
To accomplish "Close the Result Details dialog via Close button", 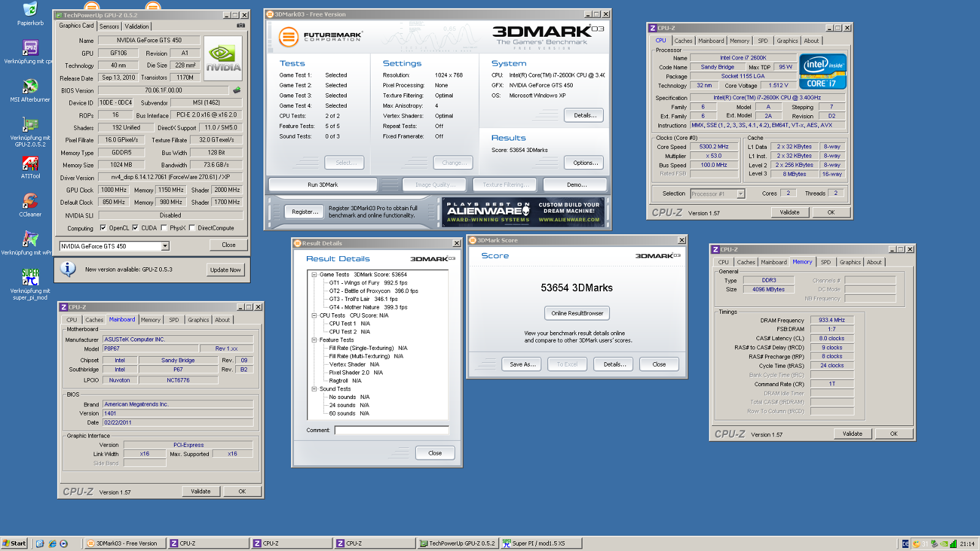I will 435,453.
